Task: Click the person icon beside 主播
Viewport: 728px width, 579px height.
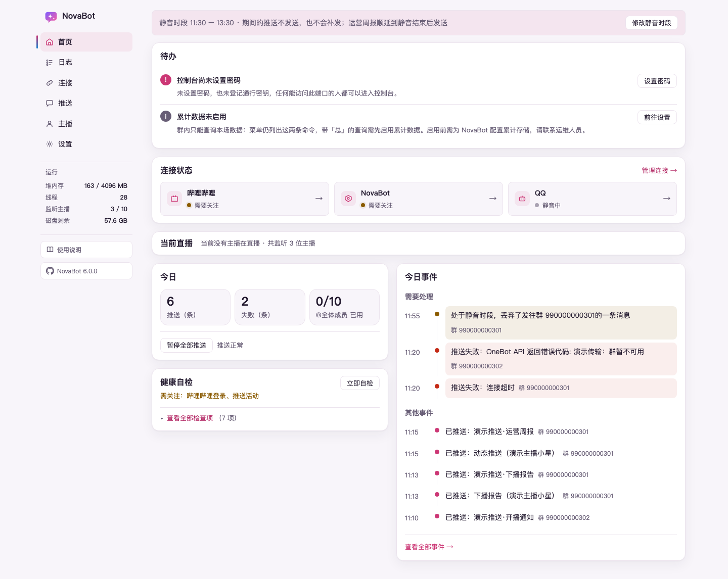Action: [x=50, y=124]
